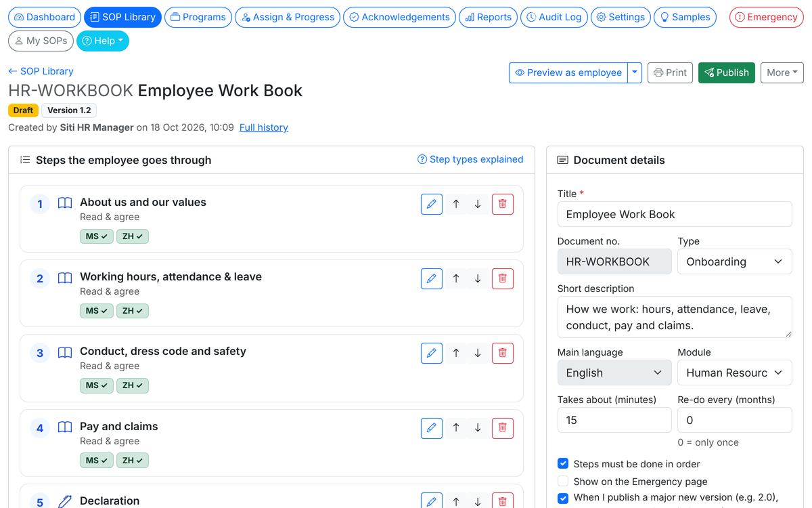This screenshot has width=812, height=508.
Task: Edit step 3 Conduct, dress code and safety
Action: click(432, 353)
